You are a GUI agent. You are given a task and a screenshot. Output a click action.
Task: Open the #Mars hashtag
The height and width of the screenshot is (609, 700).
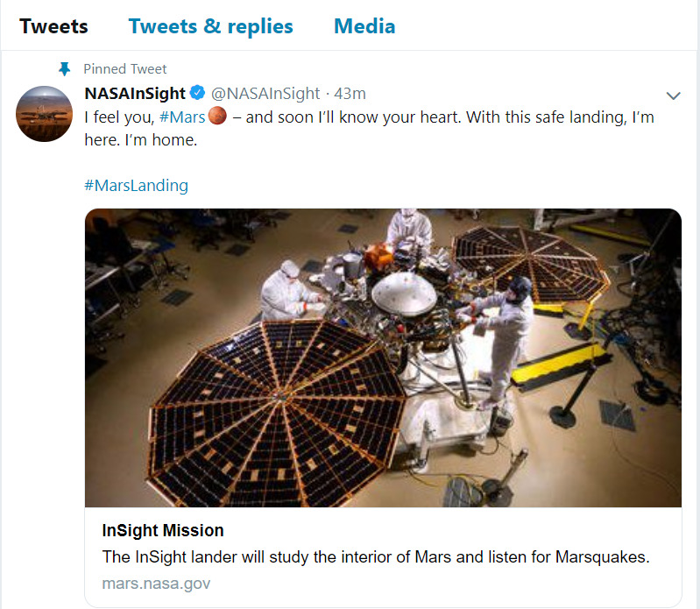tap(182, 117)
